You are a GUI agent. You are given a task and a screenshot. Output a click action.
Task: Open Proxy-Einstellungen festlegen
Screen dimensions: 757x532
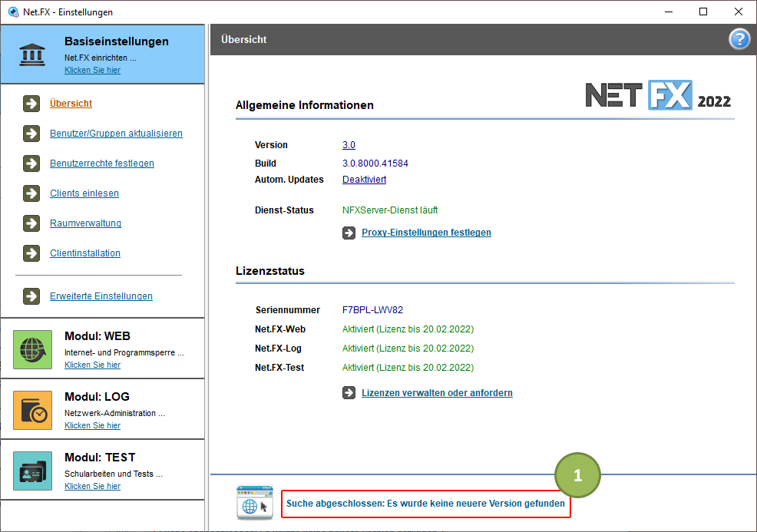coord(426,232)
